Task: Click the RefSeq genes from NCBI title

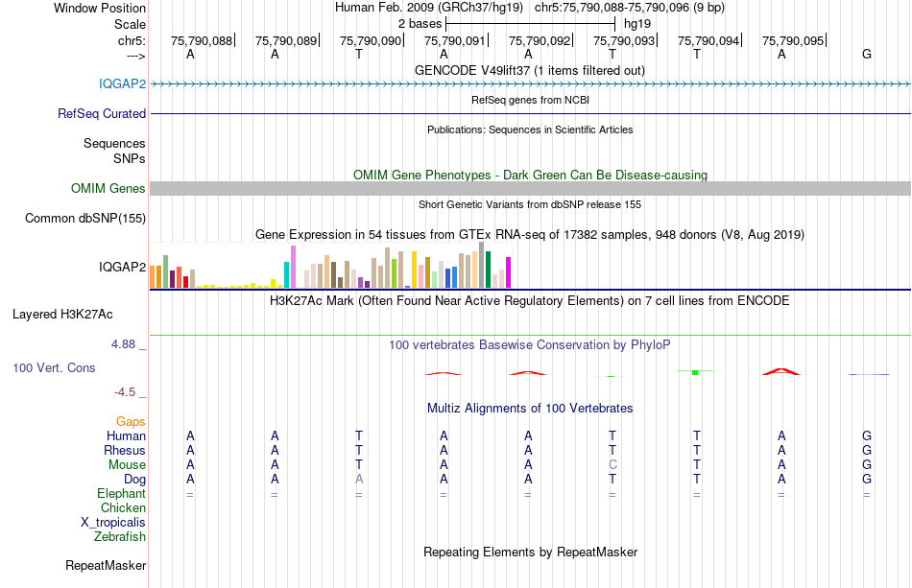Action: point(530,100)
